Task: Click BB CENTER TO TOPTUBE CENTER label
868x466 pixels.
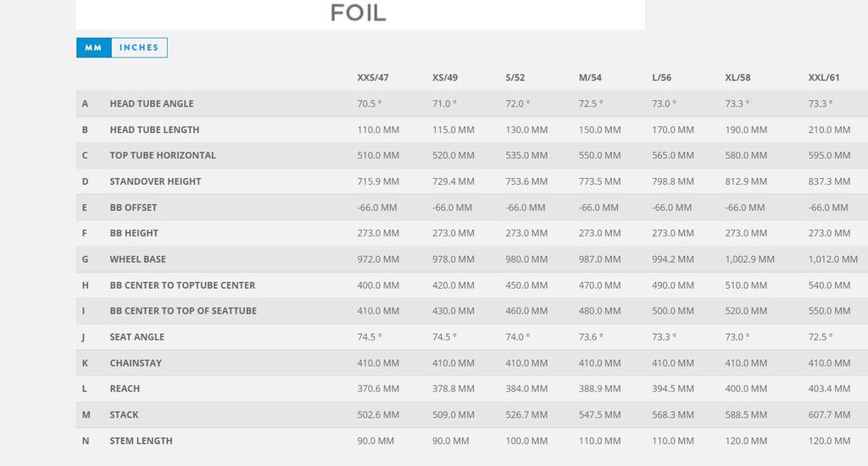Action: (182, 285)
